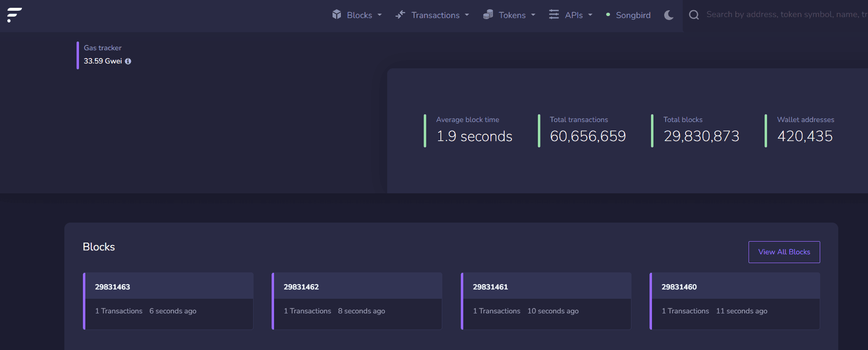Click the Flare explorer logo

[x=15, y=15]
